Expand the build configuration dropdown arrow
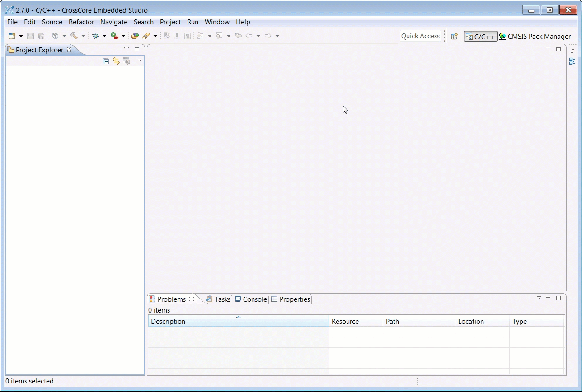This screenshot has height=392, width=582. (x=64, y=36)
